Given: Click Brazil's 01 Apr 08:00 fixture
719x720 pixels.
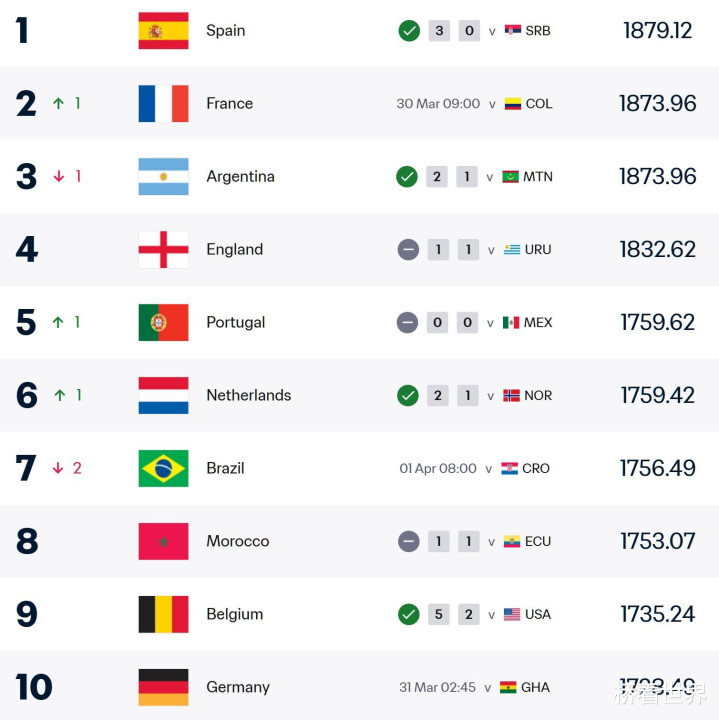Looking at the screenshot, I should [438, 468].
